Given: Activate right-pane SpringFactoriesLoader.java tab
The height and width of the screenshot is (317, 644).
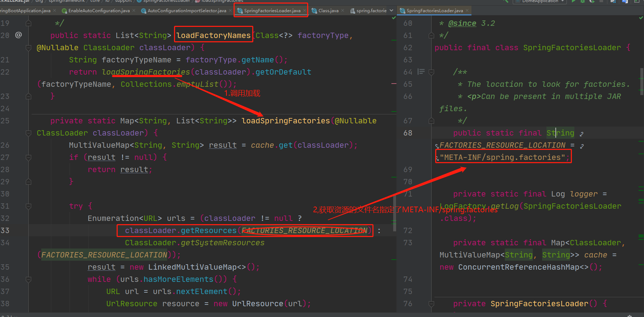Looking at the screenshot, I should [x=435, y=11].
